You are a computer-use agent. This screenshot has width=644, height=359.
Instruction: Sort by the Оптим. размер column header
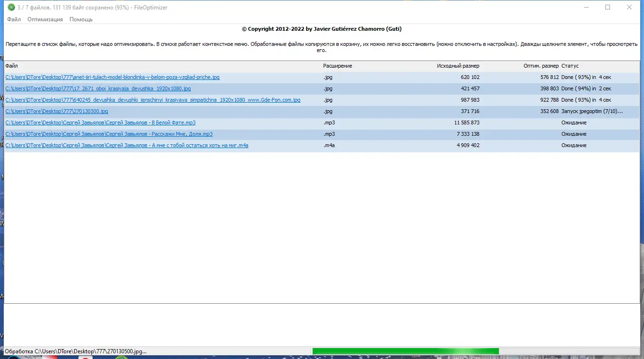click(x=541, y=66)
